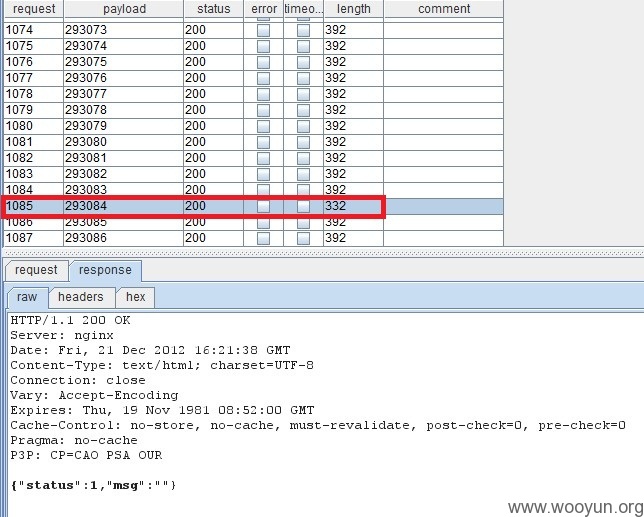Sort by the length column header
This screenshot has height=517, width=644.
pyautogui.click(x=354, y=9)
